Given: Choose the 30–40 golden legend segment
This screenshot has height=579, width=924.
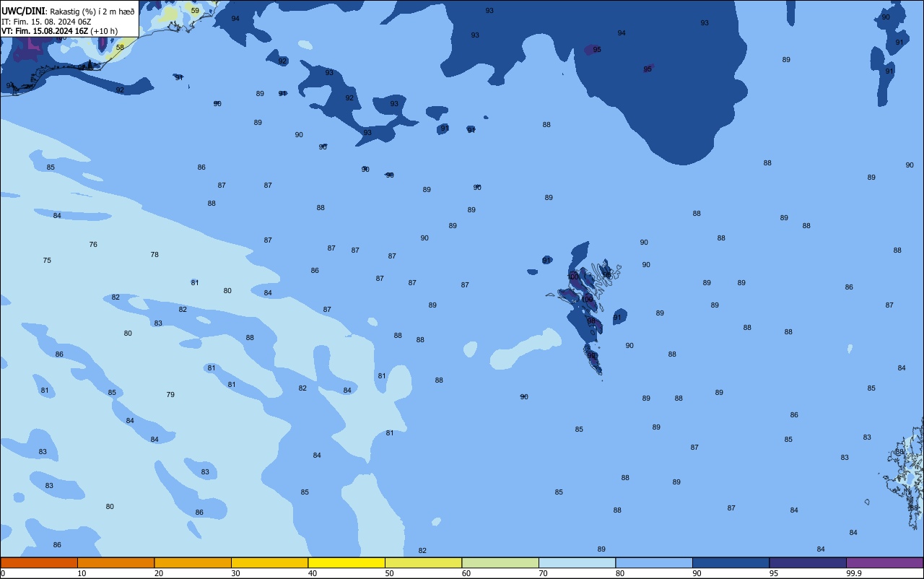Looking at the screenshot, I should pos(269,562).
